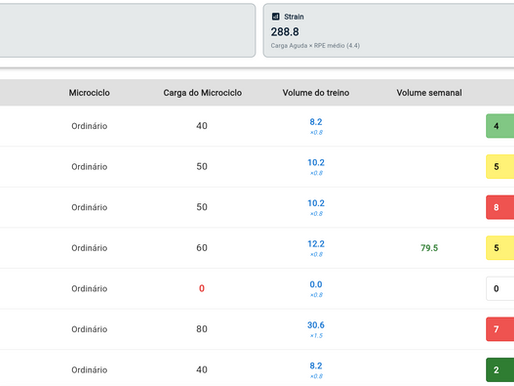Click the red microcycle load value 0
Viewport: 514px width, 386px height.
[202, 288]
